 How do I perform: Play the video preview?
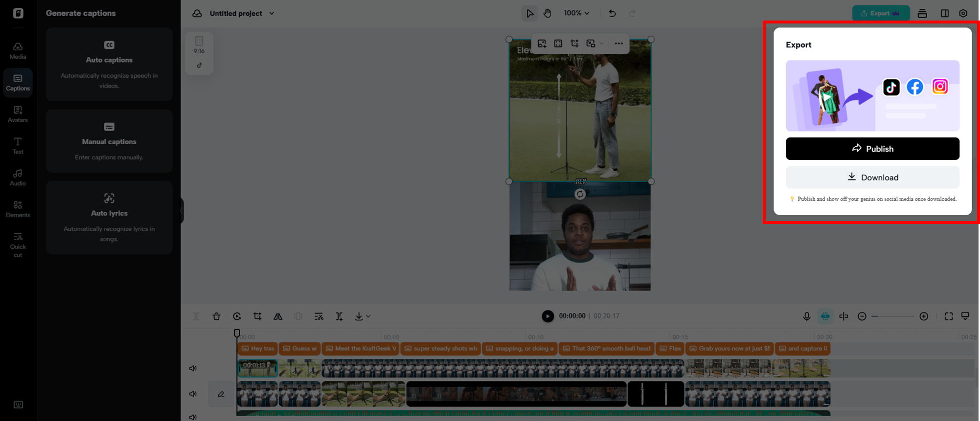[x=547, y=316]
